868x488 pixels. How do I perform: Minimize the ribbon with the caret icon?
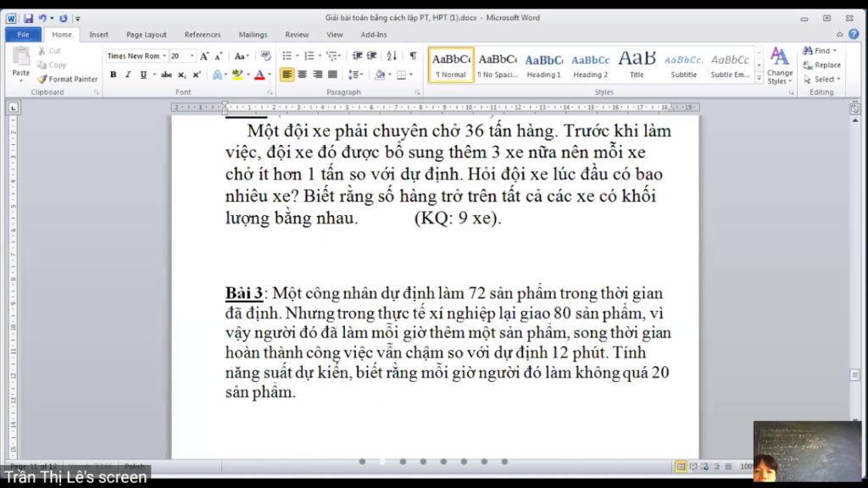(x=840, y=34)
